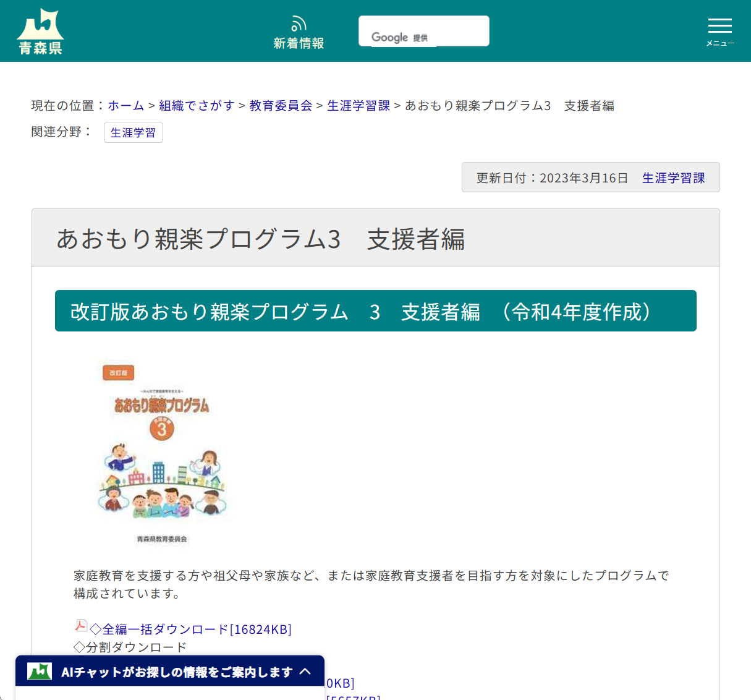Select メニュー at the top right

tap(719, 43)
